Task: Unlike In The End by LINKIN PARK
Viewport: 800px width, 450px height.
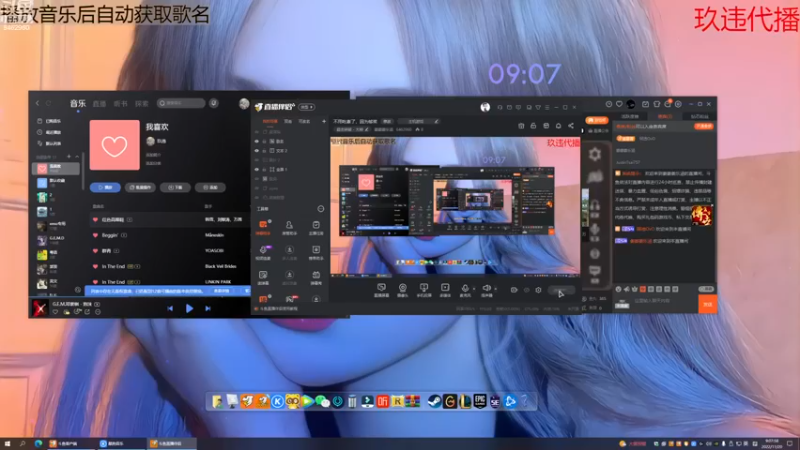Action: pos(95,282)
